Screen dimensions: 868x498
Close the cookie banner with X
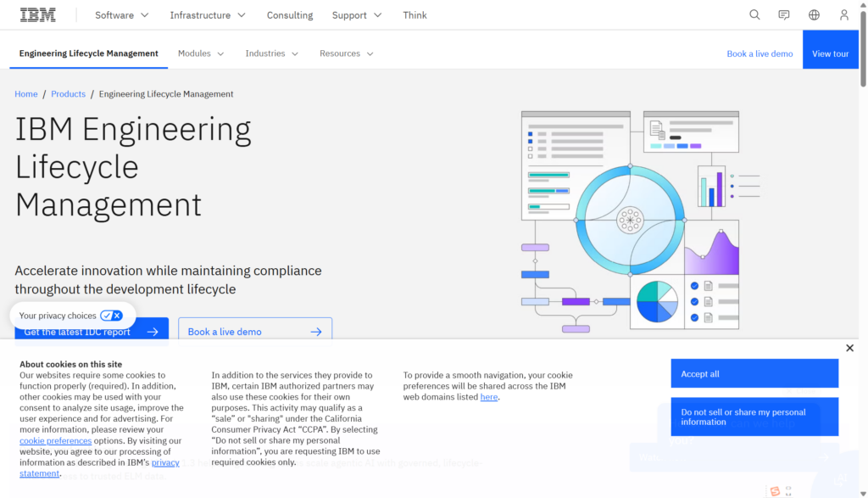pyautogui.click(x=849, y=348)
